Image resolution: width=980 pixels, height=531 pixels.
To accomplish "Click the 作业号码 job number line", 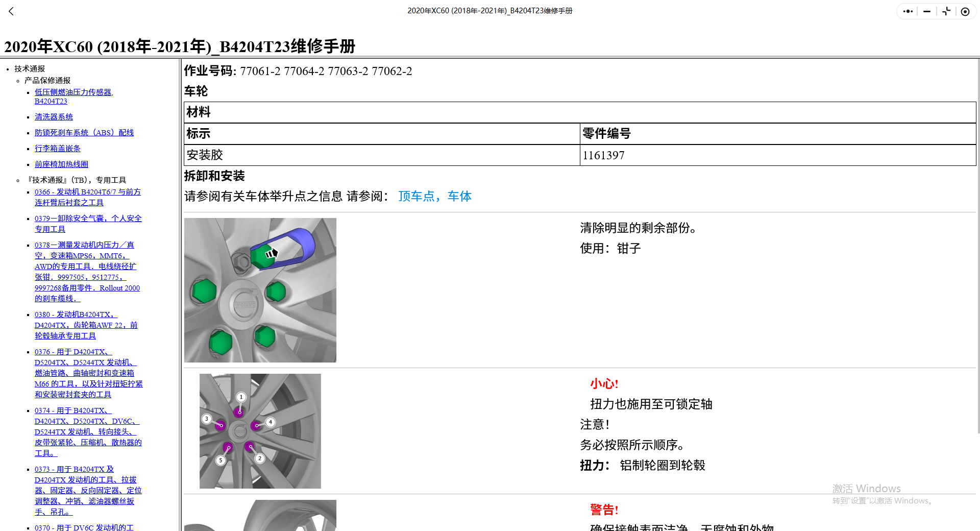I will 298,71.
